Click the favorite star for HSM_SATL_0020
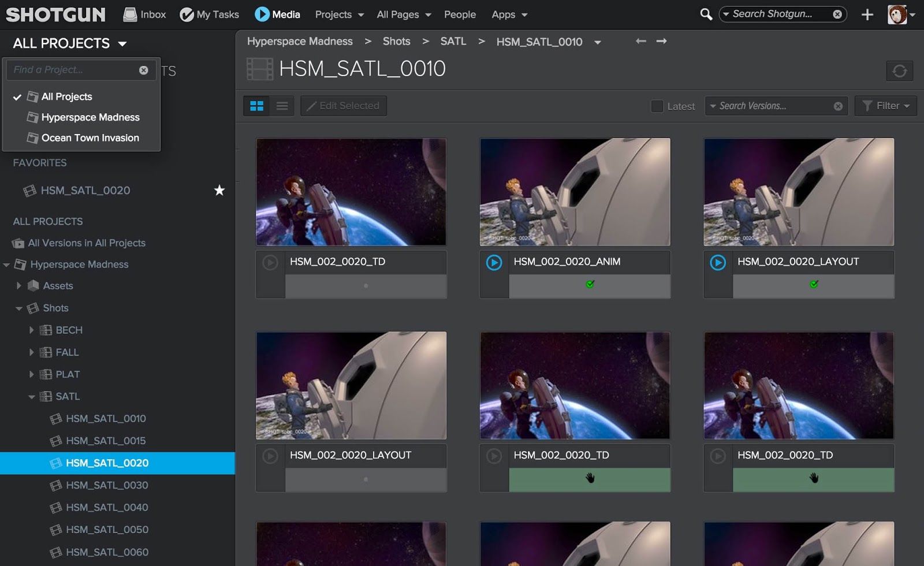Screen dimensions: 924x566 tap(219, 190)
